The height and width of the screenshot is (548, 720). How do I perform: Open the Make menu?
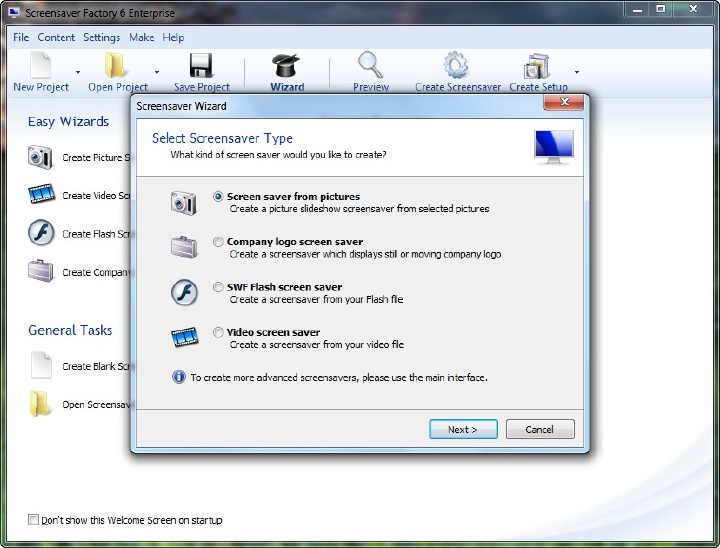[141, 37]
